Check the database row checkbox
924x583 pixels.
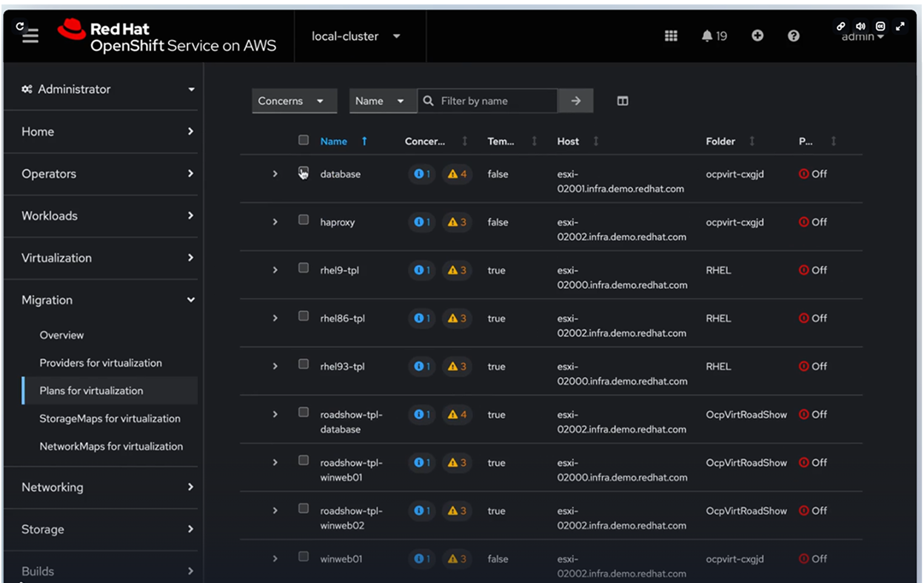304,172
